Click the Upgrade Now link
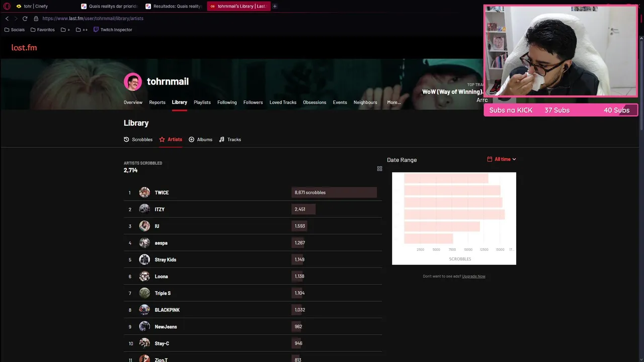 [473, 276]
